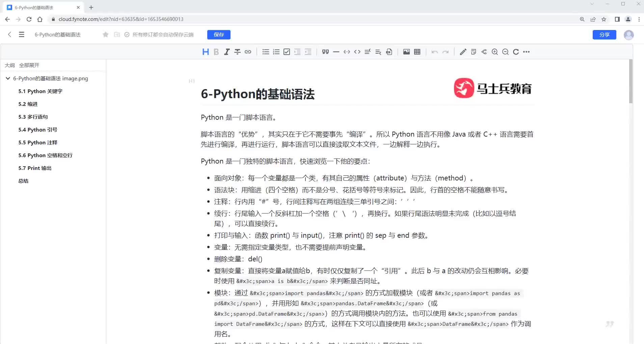
Task: Click the 大纲 outline label
Action: click(10, 65)
